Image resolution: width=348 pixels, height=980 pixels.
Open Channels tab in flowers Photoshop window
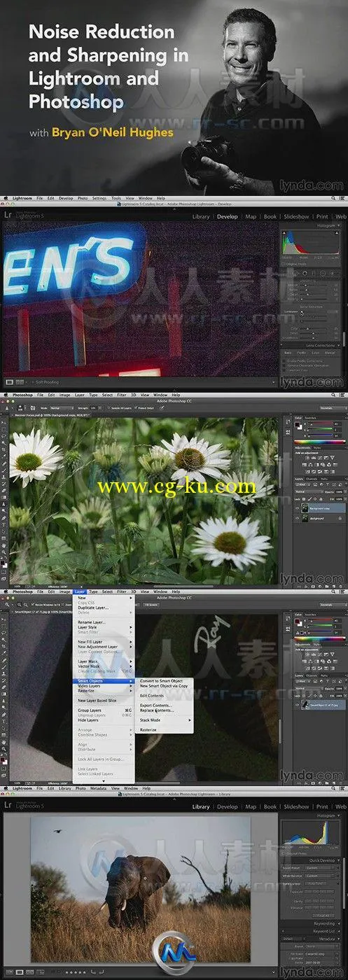312,479
